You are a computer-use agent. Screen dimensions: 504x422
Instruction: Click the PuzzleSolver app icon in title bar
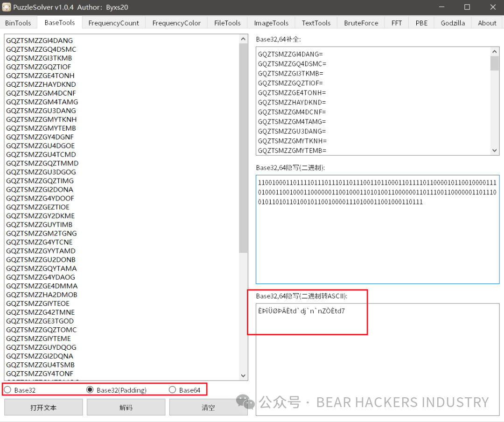7,7
